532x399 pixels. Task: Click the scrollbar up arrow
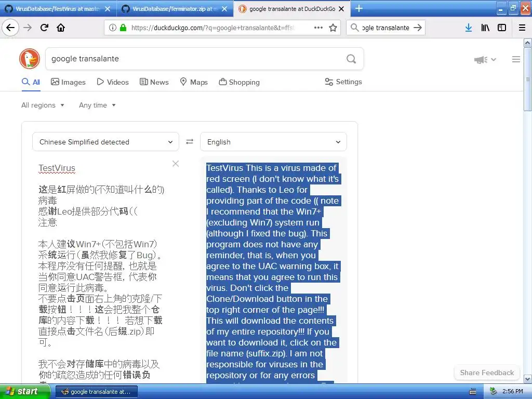(x=528, y=43)
